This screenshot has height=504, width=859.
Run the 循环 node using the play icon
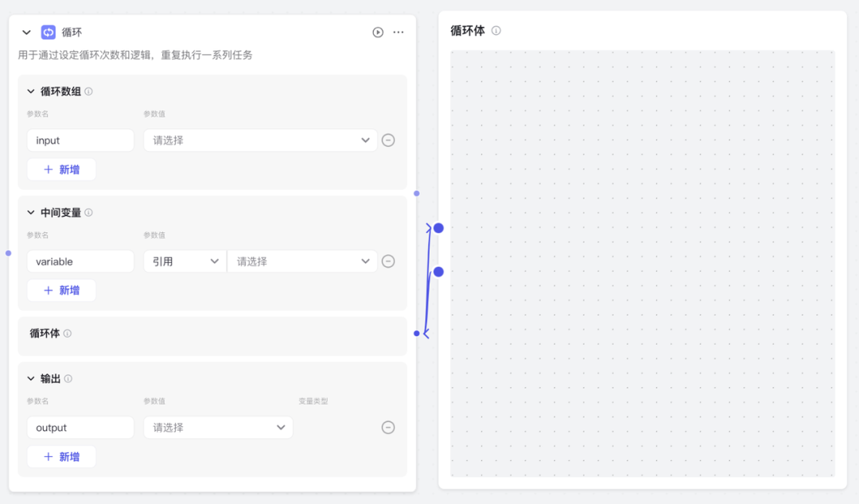tap(377, 32)
